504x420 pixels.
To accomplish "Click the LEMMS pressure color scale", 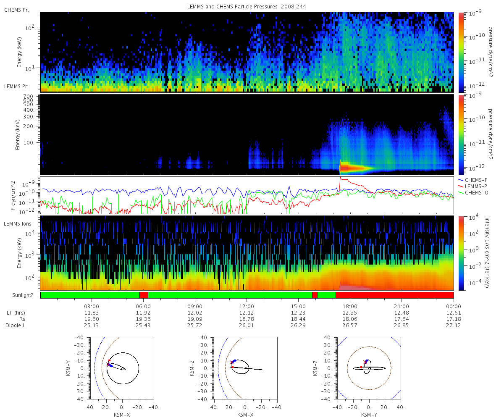I will [461, 134].
